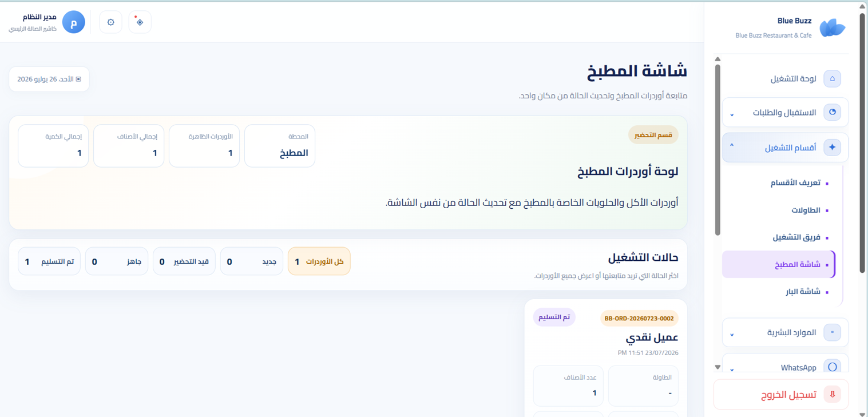The height and width of the screenshot is (417, 868).
Task: Click the الاستقبال والطلبات sidebar icon
Action: 832,112
